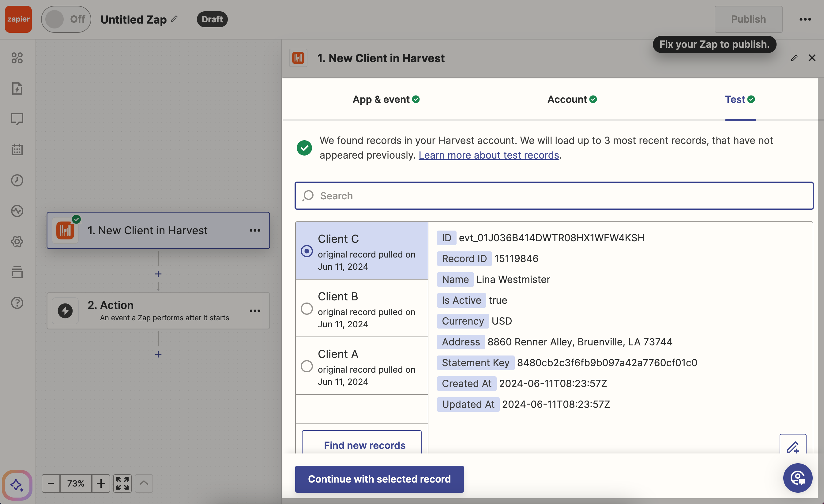Close the step editor panel

tap(812, 58)
